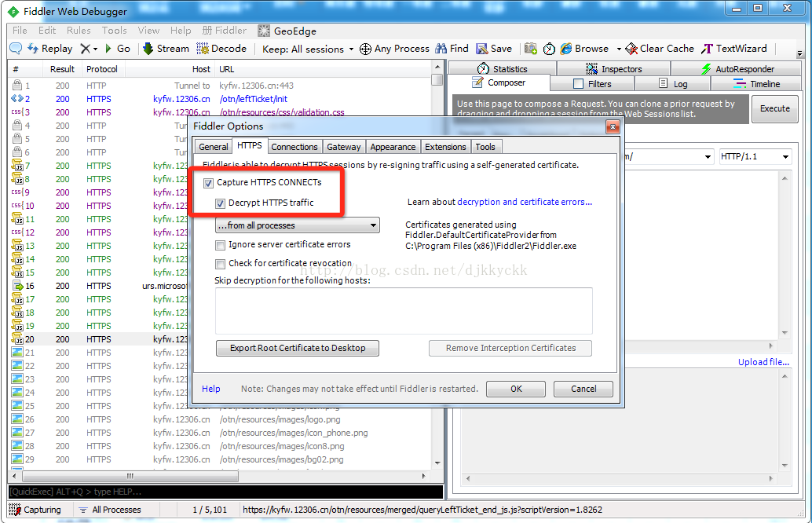Replay the selected session
Viewport: 812px width, 523px height.
coord(49,49)
